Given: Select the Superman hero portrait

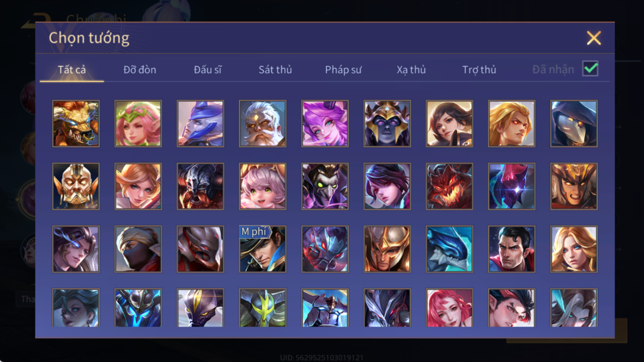Looking at the screenshot, I should point(512,249).
